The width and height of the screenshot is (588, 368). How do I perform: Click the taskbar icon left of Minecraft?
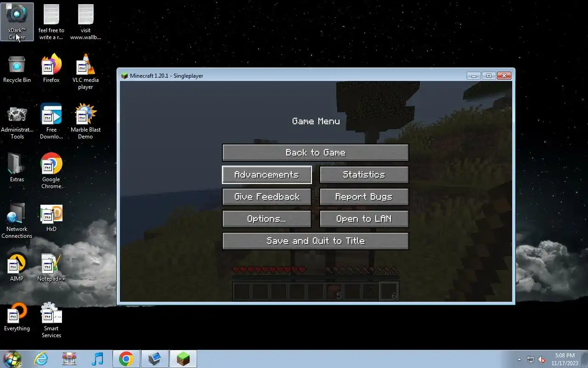tap(154, 359)
